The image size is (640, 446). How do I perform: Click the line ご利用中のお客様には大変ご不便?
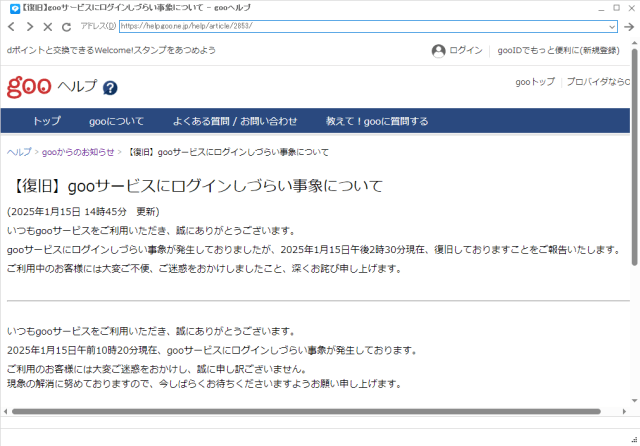204,268
